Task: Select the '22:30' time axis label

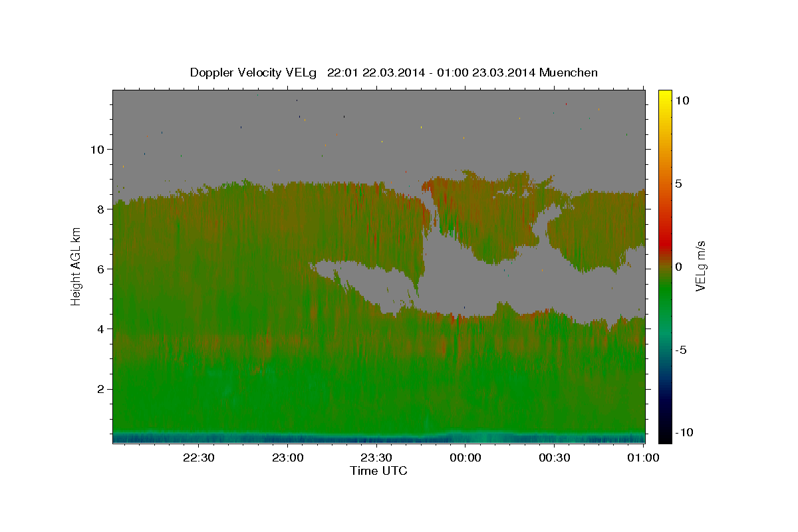Action: click(198, 458)
